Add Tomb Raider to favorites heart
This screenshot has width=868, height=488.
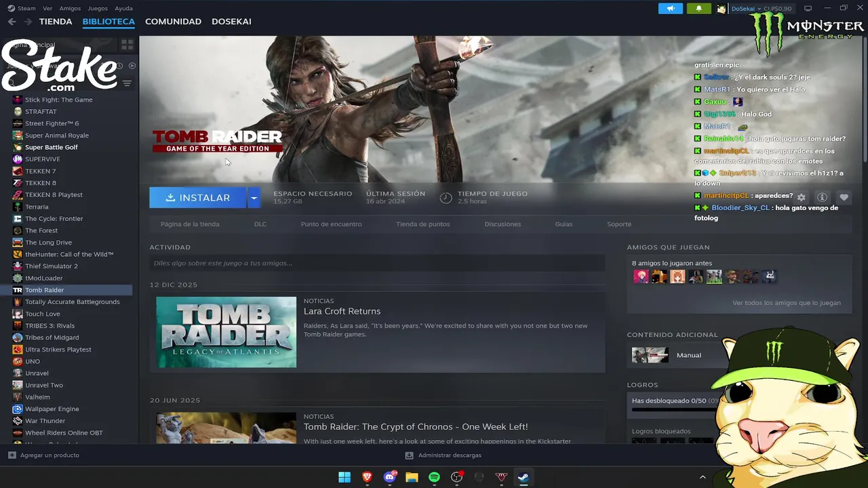click(x=844, y=197)
